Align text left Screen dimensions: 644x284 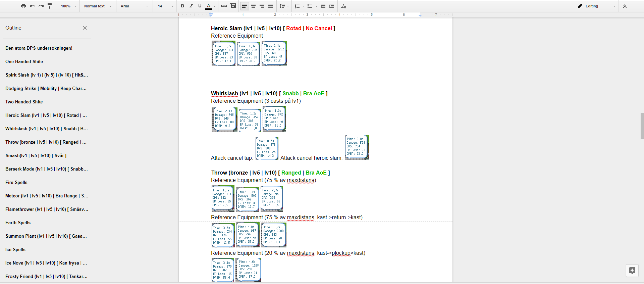(245, 6)
